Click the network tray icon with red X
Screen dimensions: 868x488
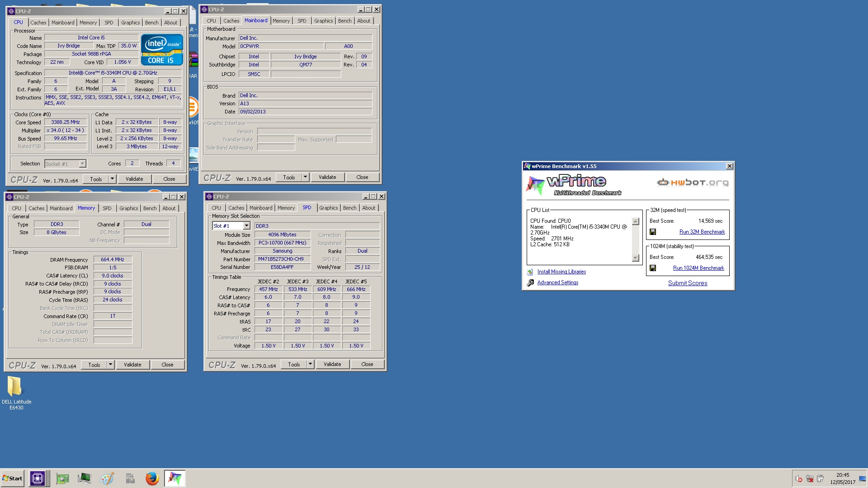pyautogui.click(x=810, y=479)
